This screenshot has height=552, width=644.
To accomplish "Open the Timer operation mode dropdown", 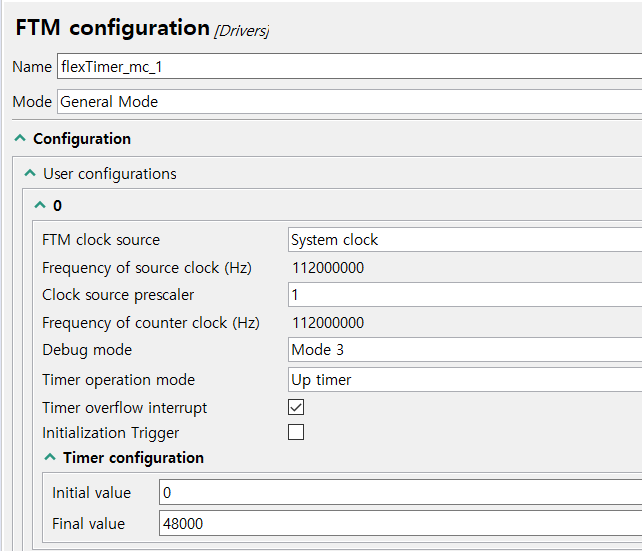I will [465, 380].
